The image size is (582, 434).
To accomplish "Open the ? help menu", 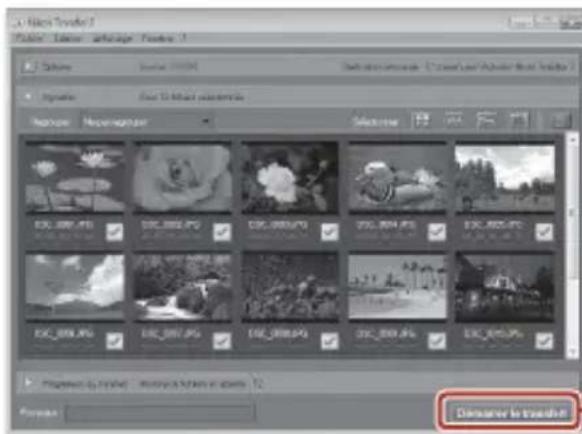I will (x=183, y=38).
